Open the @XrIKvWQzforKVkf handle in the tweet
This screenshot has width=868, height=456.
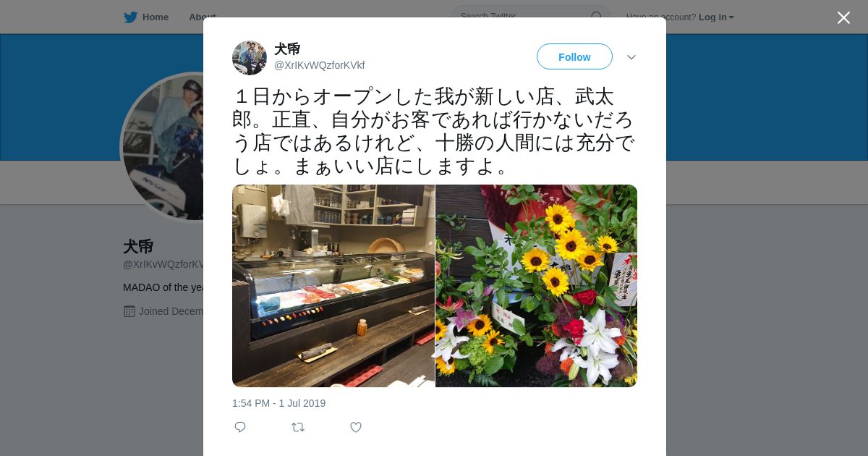(319, 65)
